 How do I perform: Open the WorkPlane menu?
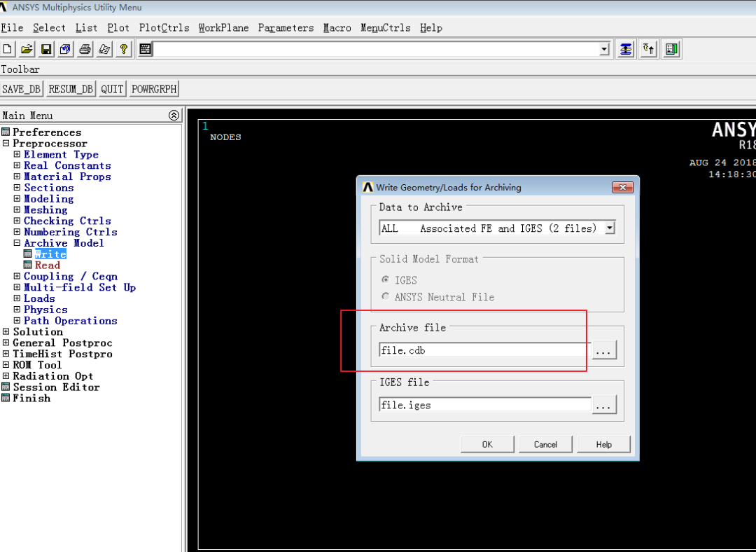[x=224, y=28]
